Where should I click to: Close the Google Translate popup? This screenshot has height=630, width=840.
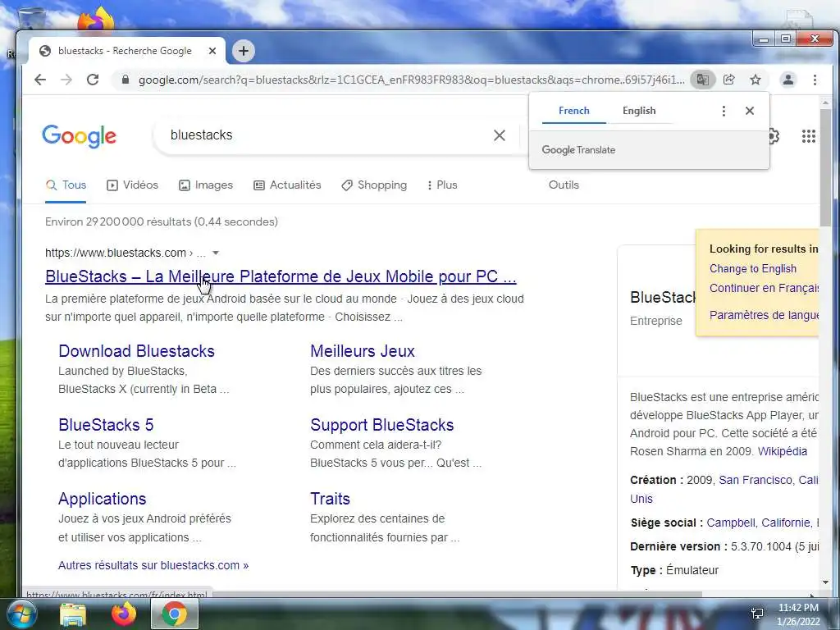click(x=750, y=111)
